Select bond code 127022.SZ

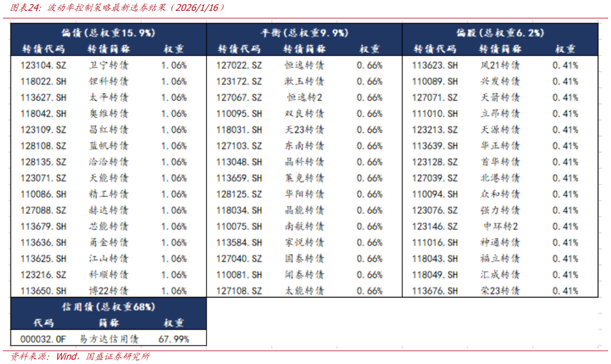[239, 65]
